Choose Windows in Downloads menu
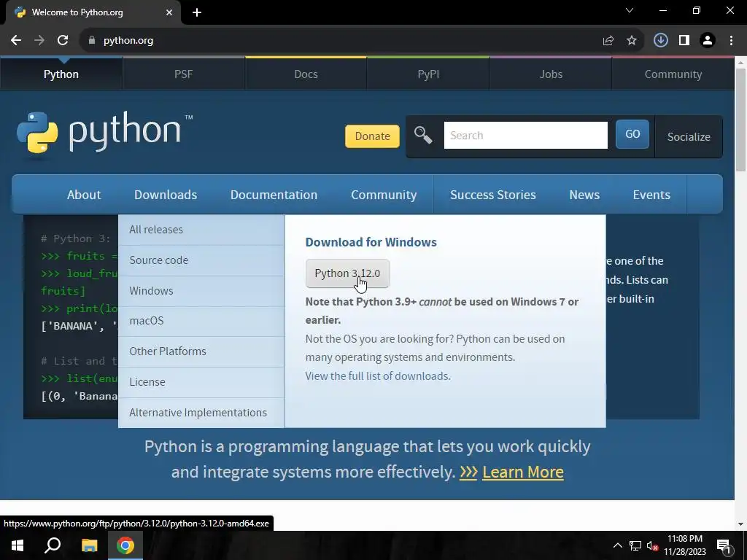Viewport: 747px width, 560px height. tap(201, 291)
